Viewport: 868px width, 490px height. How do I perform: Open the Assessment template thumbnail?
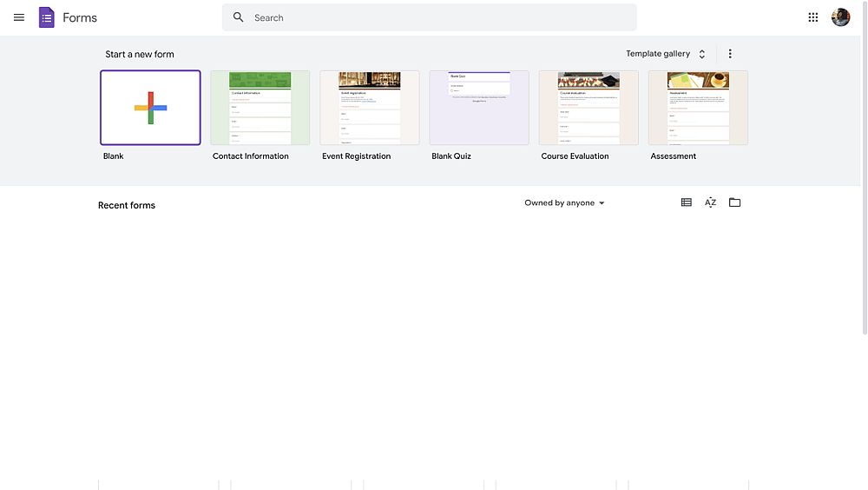point(698,108)
